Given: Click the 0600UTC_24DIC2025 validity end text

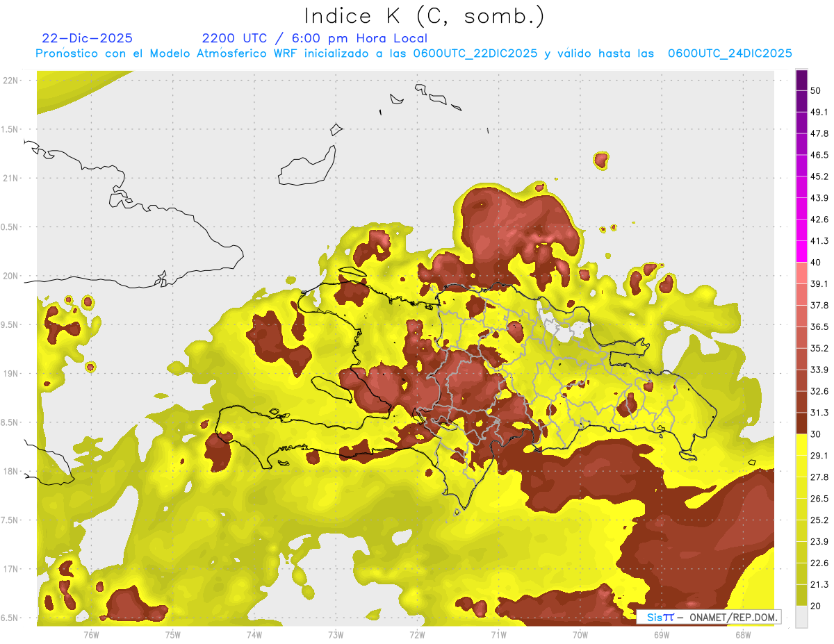Looking at the screenshot, I should coord(730,53).
